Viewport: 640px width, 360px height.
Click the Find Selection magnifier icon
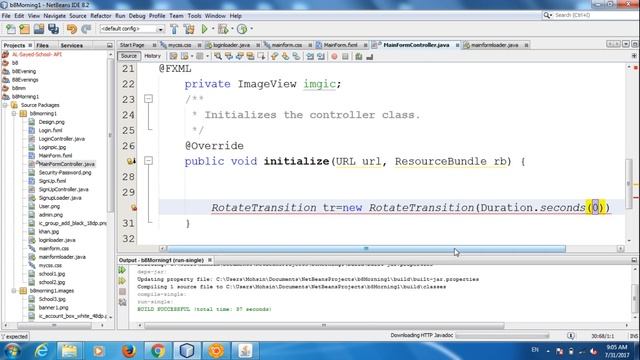(218, 56)
